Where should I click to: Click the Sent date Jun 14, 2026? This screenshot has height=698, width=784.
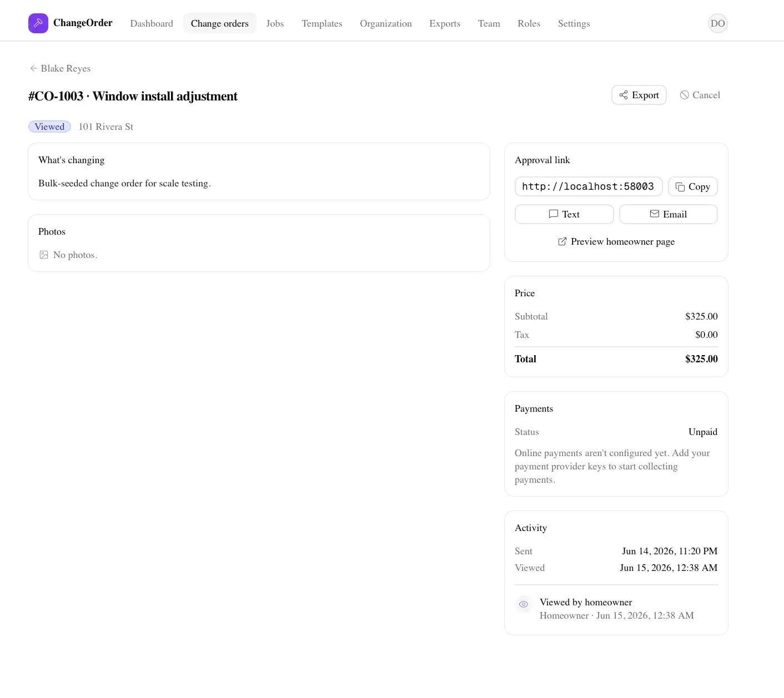point(670,551)
